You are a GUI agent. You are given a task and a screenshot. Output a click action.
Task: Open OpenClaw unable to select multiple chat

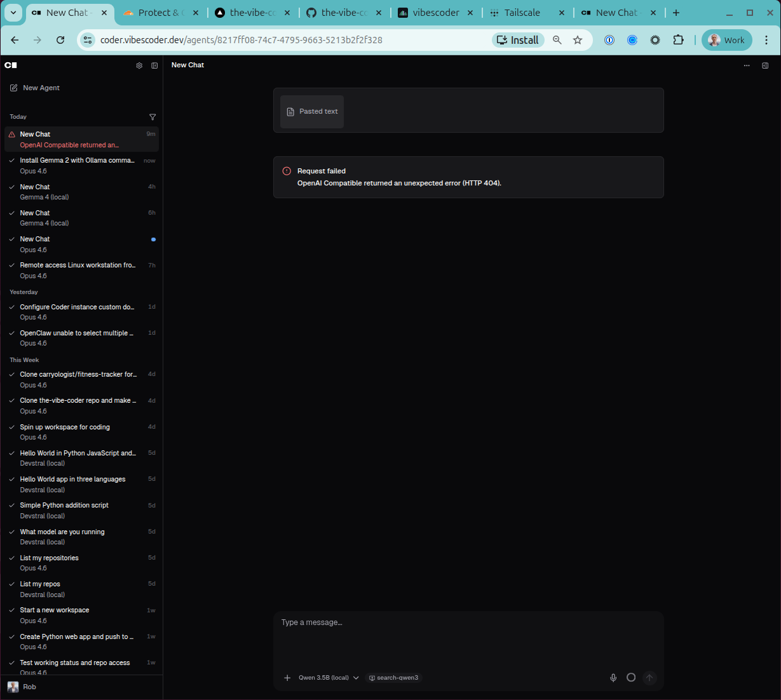(81, 338)
